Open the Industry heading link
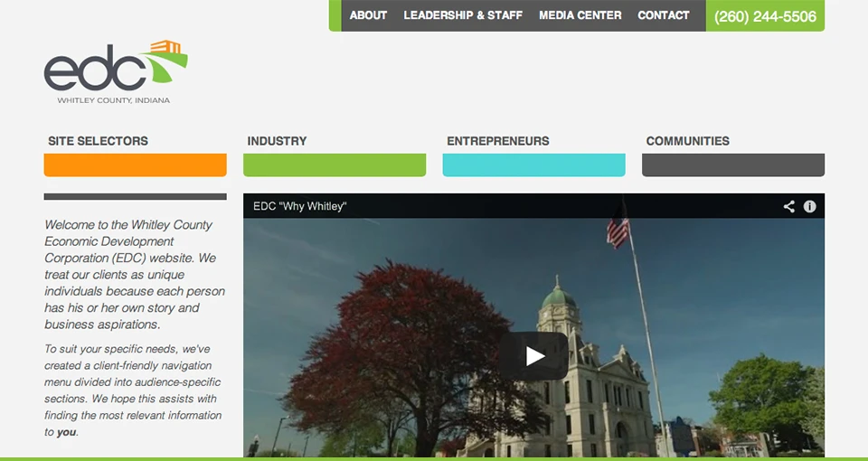 coord(277,141)
